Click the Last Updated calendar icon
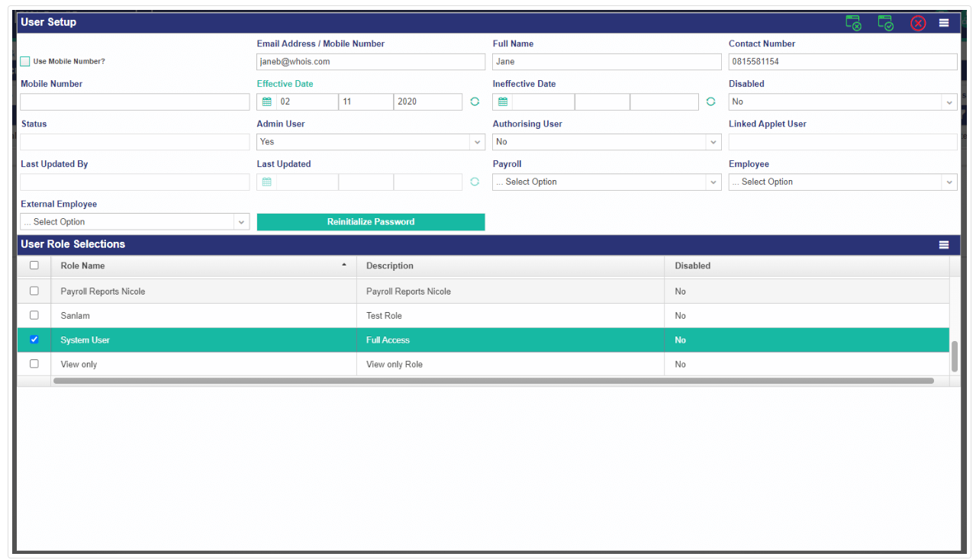This screenshot has width=976, height=560. 267,182
